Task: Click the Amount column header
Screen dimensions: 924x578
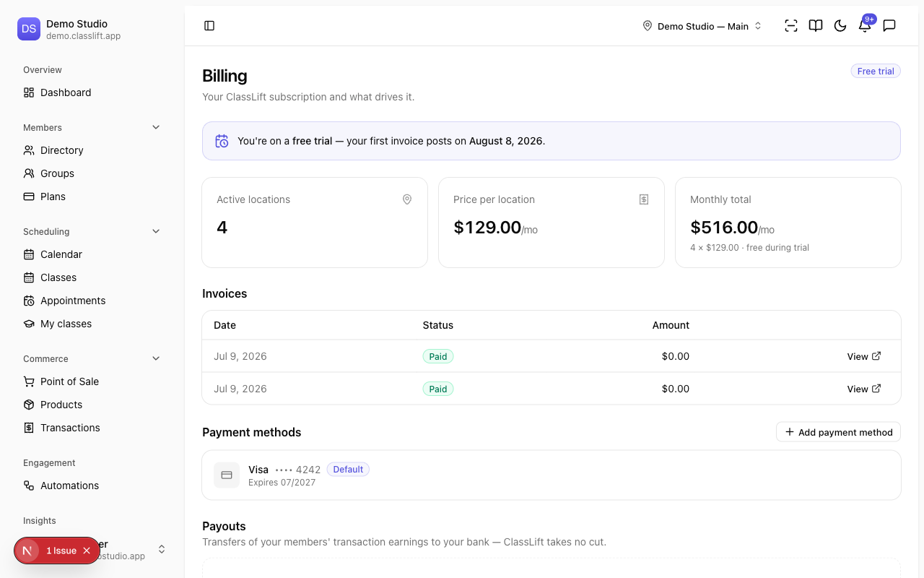Action: coord(671,325)
